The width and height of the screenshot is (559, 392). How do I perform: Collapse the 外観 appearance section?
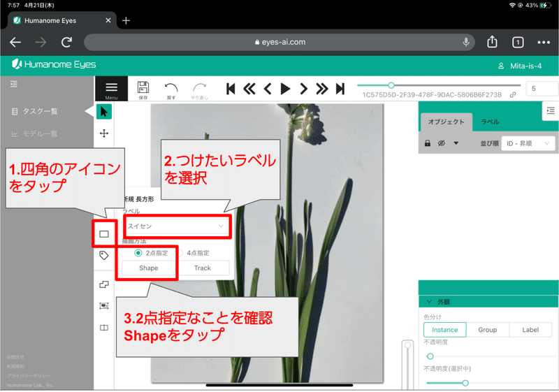(429, 302)
